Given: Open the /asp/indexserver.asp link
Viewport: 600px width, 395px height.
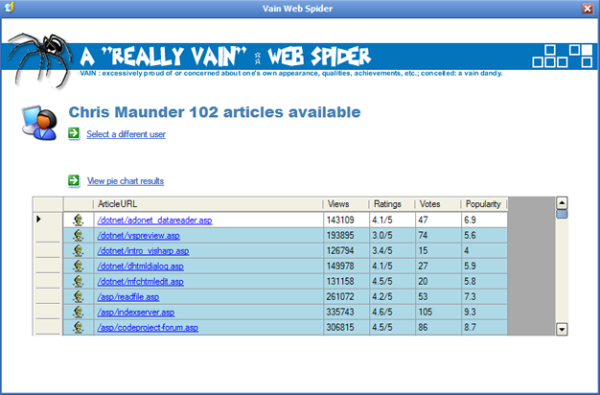Looking at the screenshot, I should point(136,312).
